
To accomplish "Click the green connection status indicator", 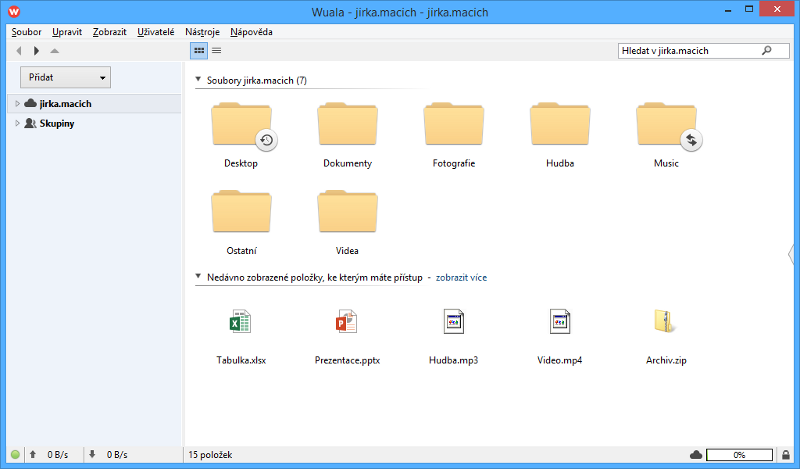I will click(14, 455).
